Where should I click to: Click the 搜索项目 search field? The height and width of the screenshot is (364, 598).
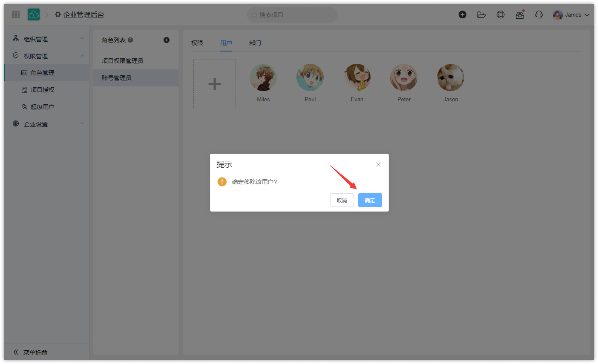click(292, 15)
